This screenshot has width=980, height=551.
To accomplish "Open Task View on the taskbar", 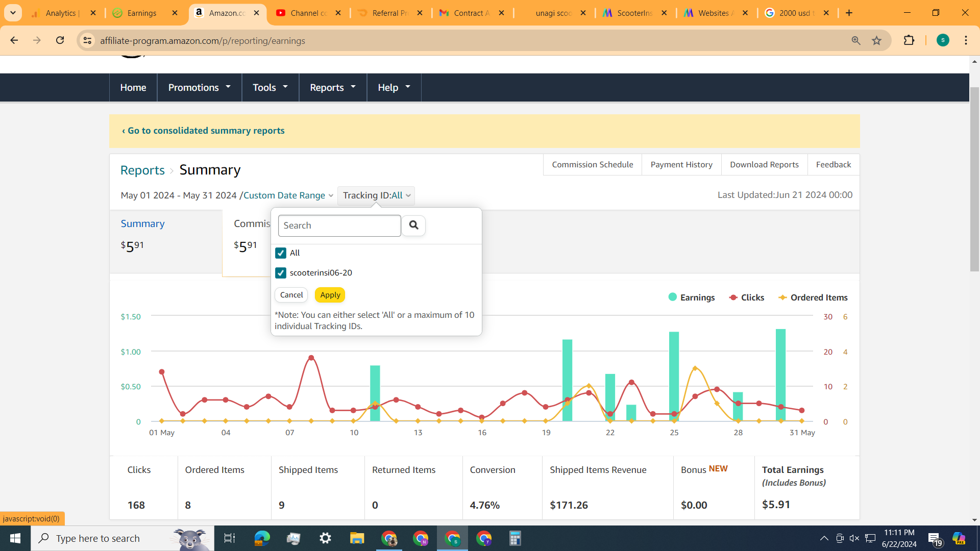I will (x=230, y=538).
